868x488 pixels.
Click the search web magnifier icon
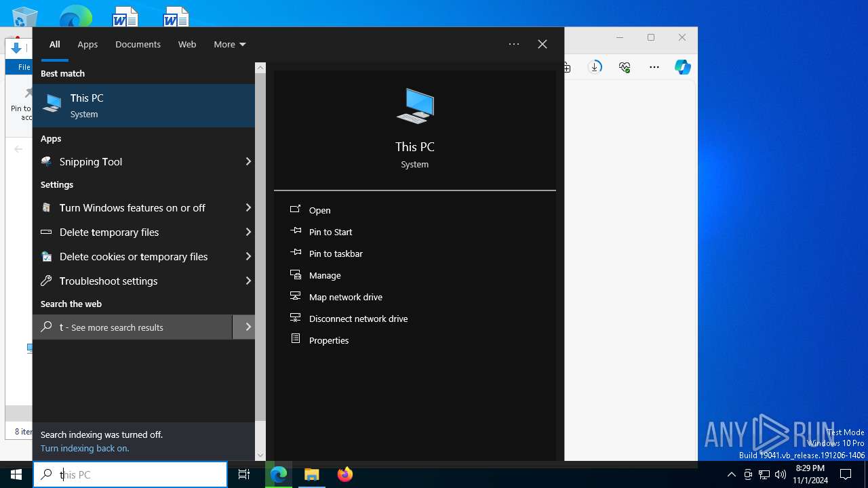[x=46, y=327]
